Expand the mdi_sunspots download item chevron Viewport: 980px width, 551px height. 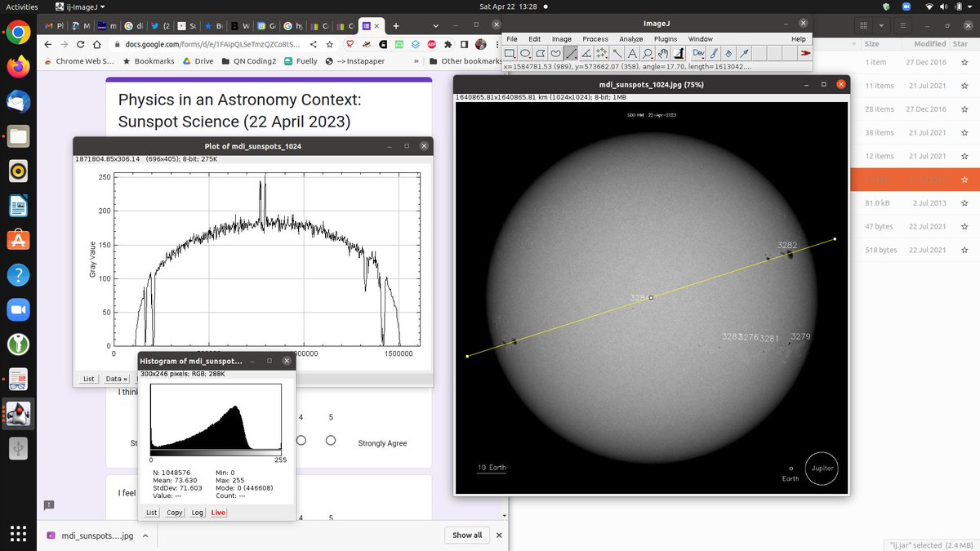click(x=145, y=535)
